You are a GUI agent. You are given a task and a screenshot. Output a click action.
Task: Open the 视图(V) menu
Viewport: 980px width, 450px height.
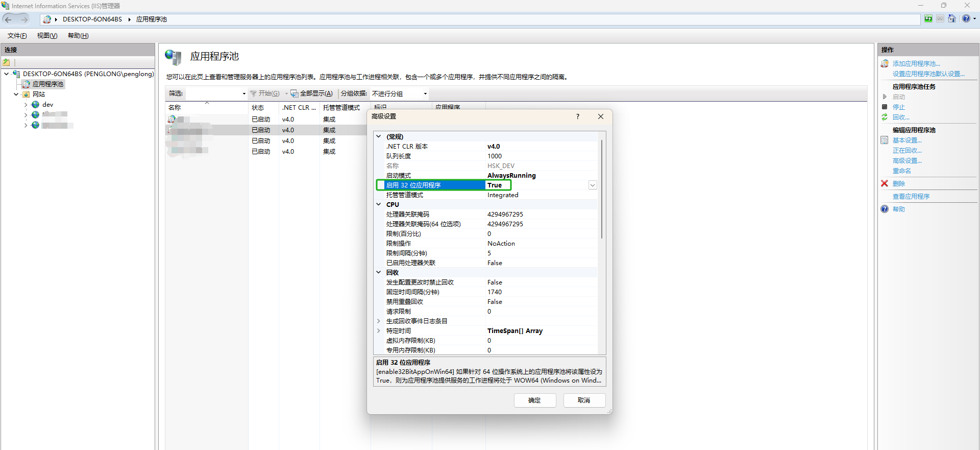pyautogui.click(x=47, y=36)
